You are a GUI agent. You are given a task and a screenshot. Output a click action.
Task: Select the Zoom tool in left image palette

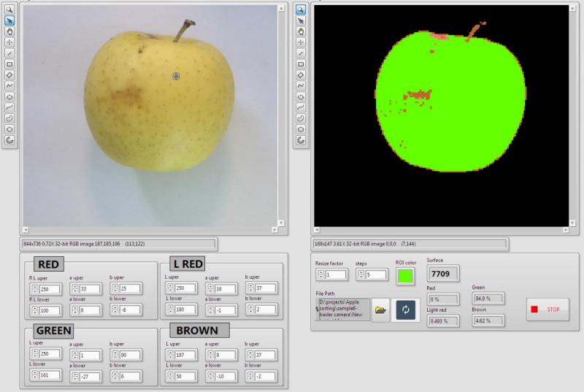[10, 9]
